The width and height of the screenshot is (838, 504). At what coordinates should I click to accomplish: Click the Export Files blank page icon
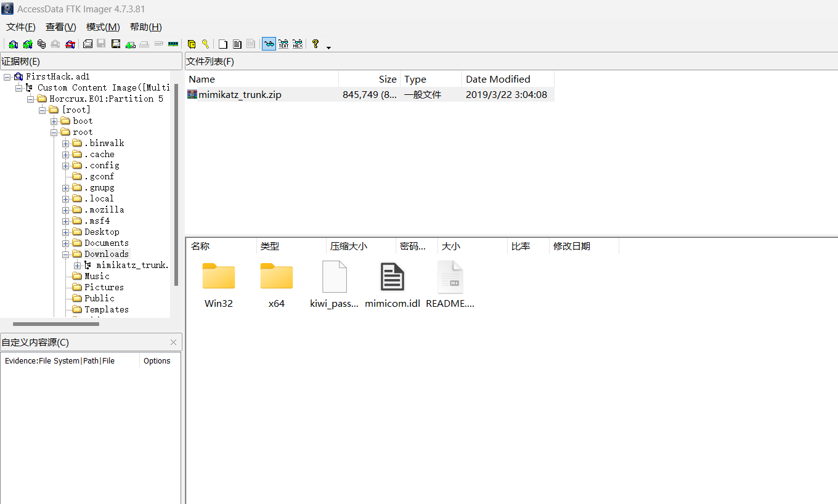(x=223, y=44)
